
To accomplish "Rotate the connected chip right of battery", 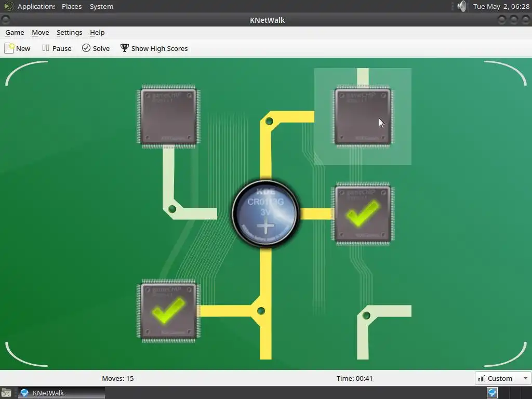I will pos(363,214).
